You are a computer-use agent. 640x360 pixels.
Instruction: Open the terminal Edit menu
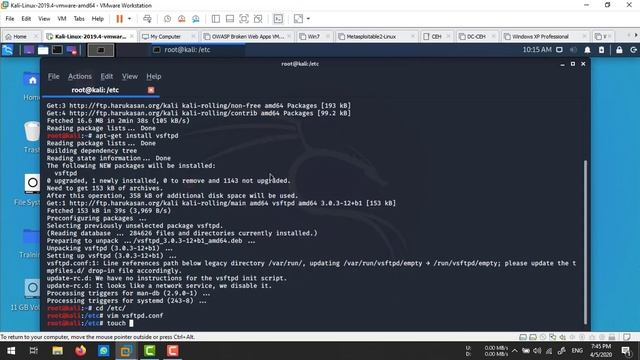[107, 76]
